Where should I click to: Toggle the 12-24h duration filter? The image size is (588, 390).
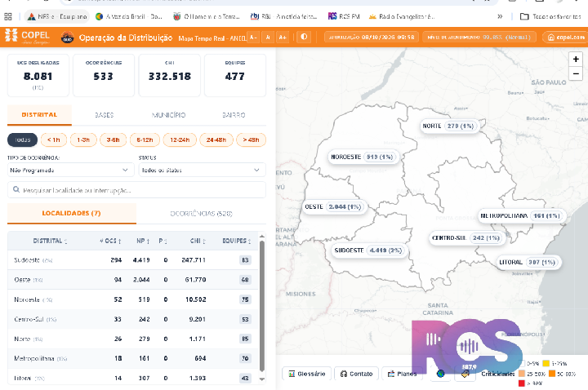coord(180,140)
